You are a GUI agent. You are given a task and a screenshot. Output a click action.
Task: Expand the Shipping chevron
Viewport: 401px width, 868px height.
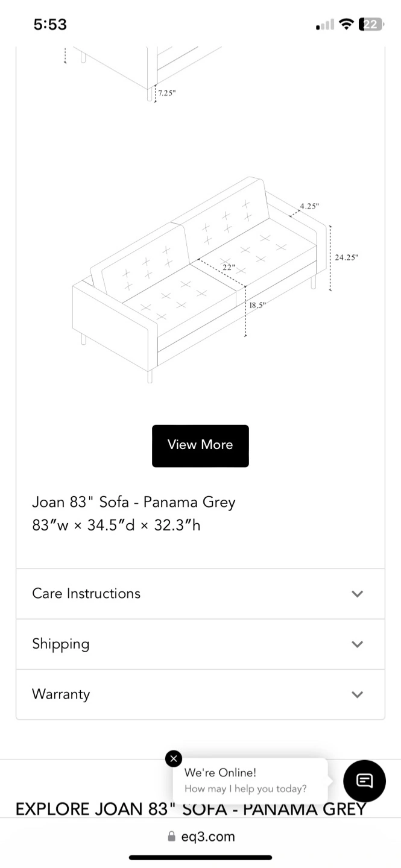coord(357,644)
